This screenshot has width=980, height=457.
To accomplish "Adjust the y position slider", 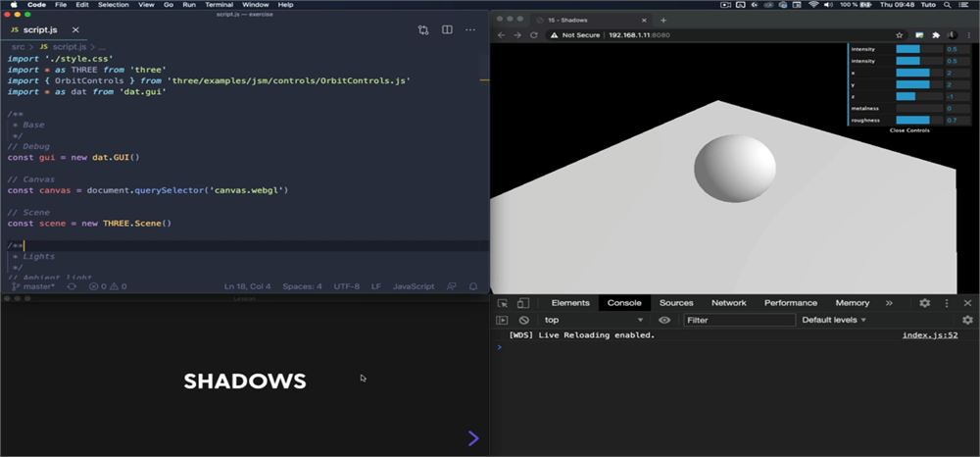I will click(919, 84).
